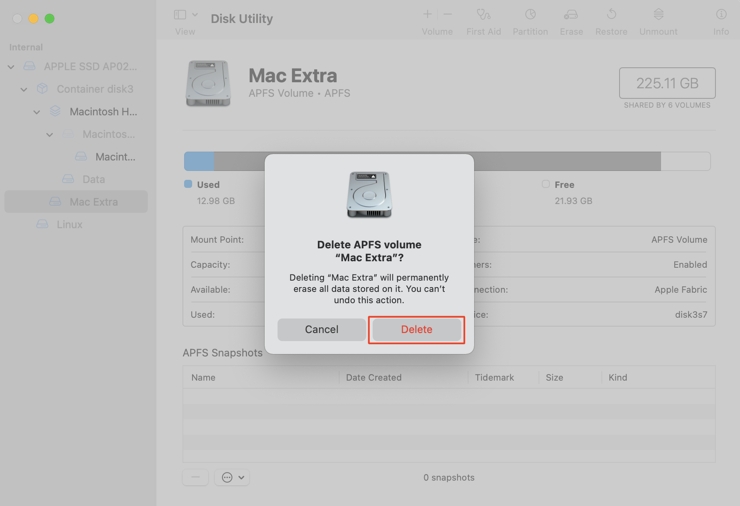740x506 pixels.
Task: Click the Apple Fabric connection value
Action: (x=681, y=289)
